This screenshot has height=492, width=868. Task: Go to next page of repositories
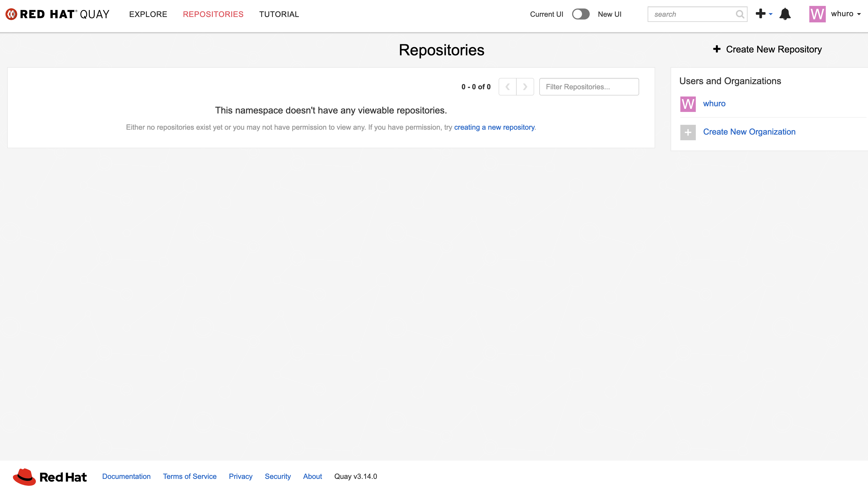coord(525,87)
